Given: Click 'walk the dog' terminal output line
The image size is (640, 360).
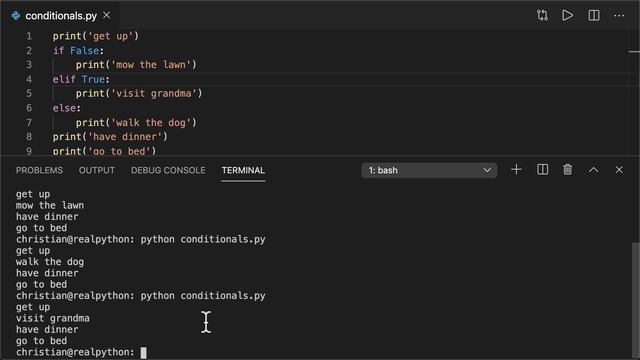Looking at the screenshot, I should click(50, 262).
